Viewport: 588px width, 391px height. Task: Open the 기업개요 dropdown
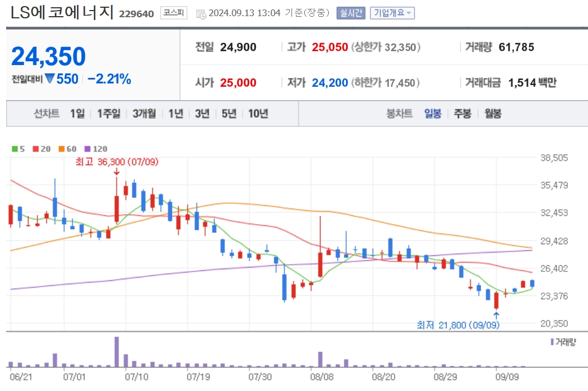[392, 13]
